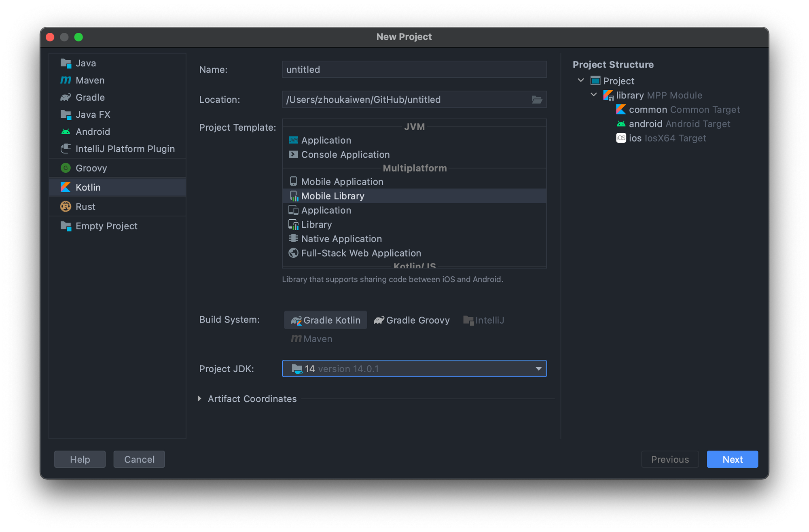Image resolution: width=809 pixels, height=532 pixels.
Task: Select the Kotlin project type icon
Action: [66, 187]
